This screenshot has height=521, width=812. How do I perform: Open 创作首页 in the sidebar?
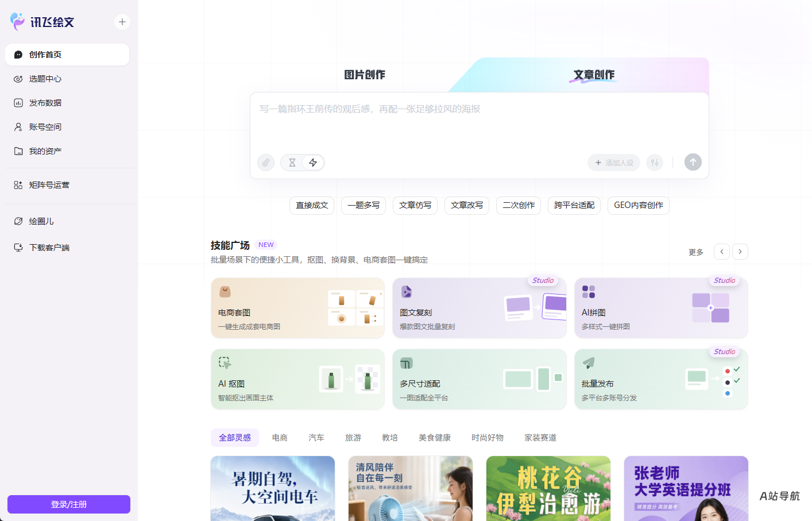[x=67, y=55]
